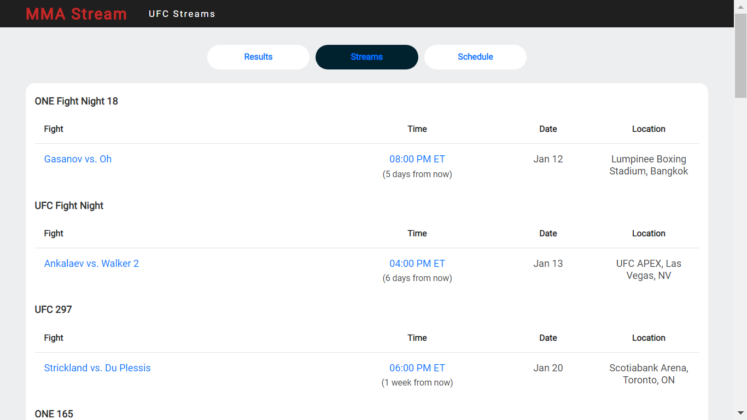
Task: Click the ONE 165 event heading
Action: [53, 414]
